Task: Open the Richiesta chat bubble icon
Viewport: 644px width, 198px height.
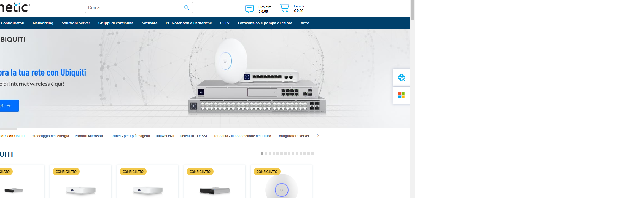Action: pyautogui.click(x=249, y=9)
